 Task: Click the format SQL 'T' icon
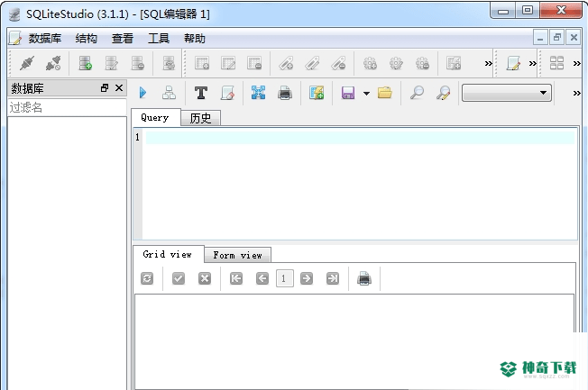pyautogui.click(x=201, y=93)
